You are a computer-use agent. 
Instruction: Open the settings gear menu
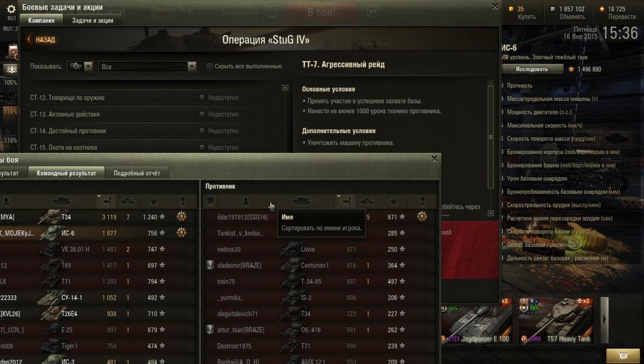pyautogui.click(x=11, y=9)
